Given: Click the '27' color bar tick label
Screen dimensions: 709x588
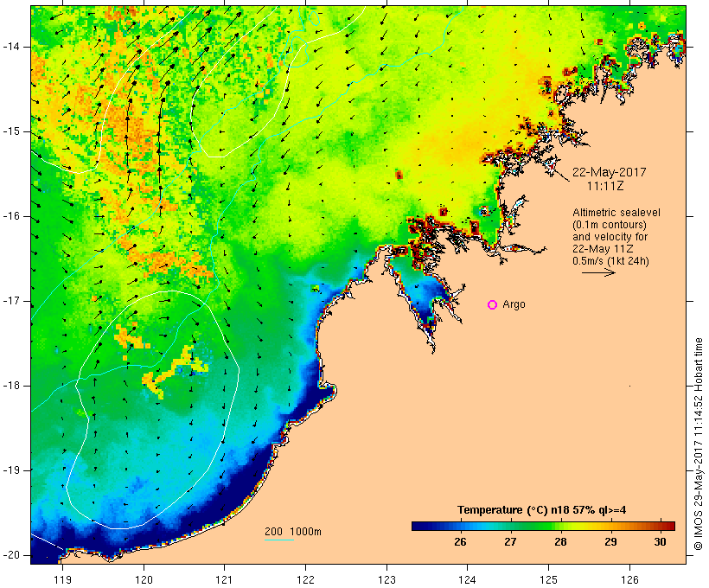Looking at the screenshot, I should pos(510,542).
